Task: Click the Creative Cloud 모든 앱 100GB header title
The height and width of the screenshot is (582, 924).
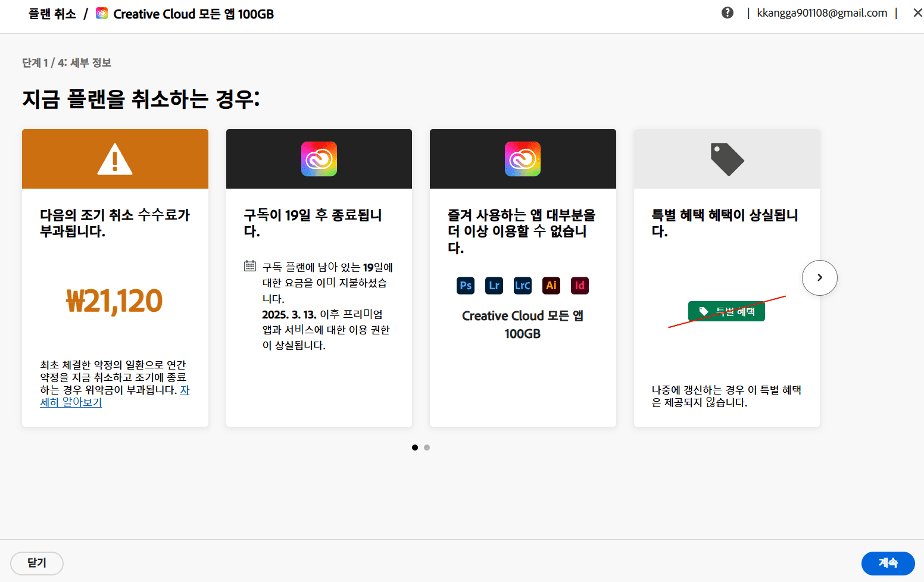Action: coord(193,14)
